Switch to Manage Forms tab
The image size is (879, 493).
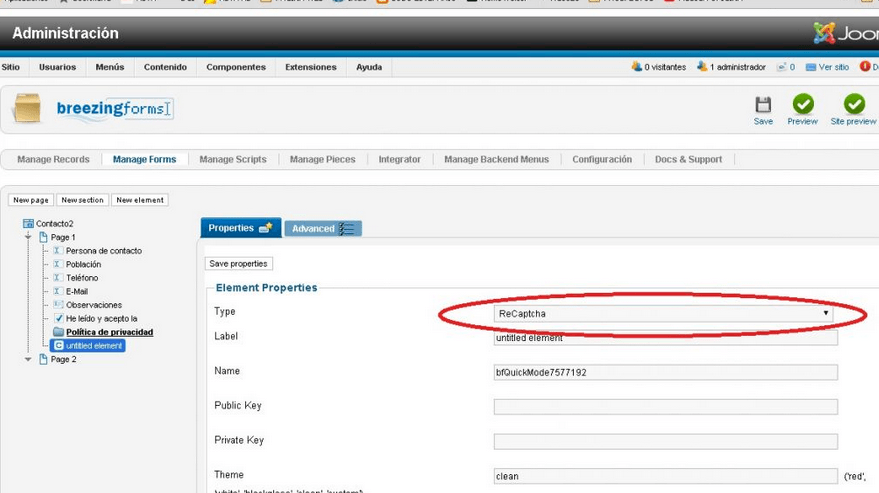pos(145,159)
